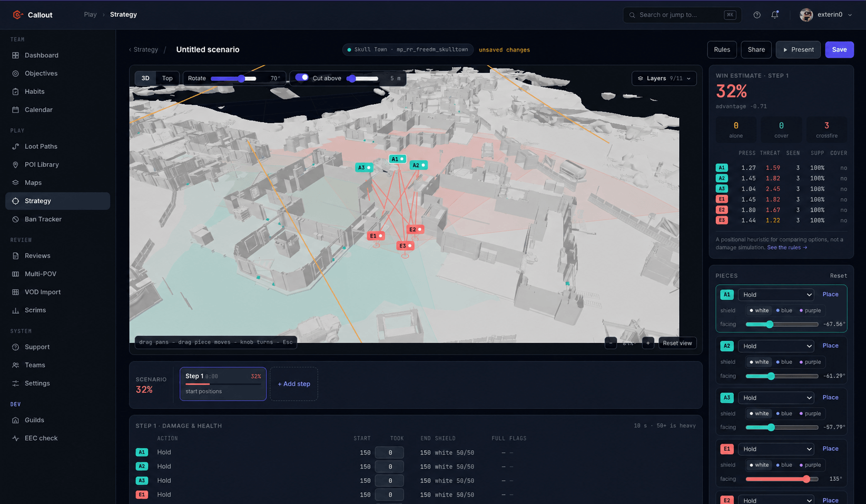The height and width of the screenshot is (504, 866).
Task: Open Settings from the sidebar
Action: [57, 383]
